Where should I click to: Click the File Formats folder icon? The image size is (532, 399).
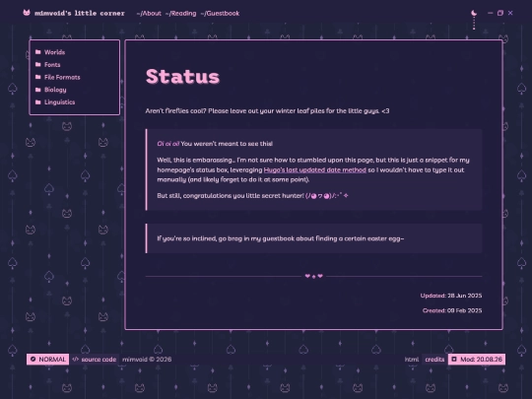click(38, 77)
